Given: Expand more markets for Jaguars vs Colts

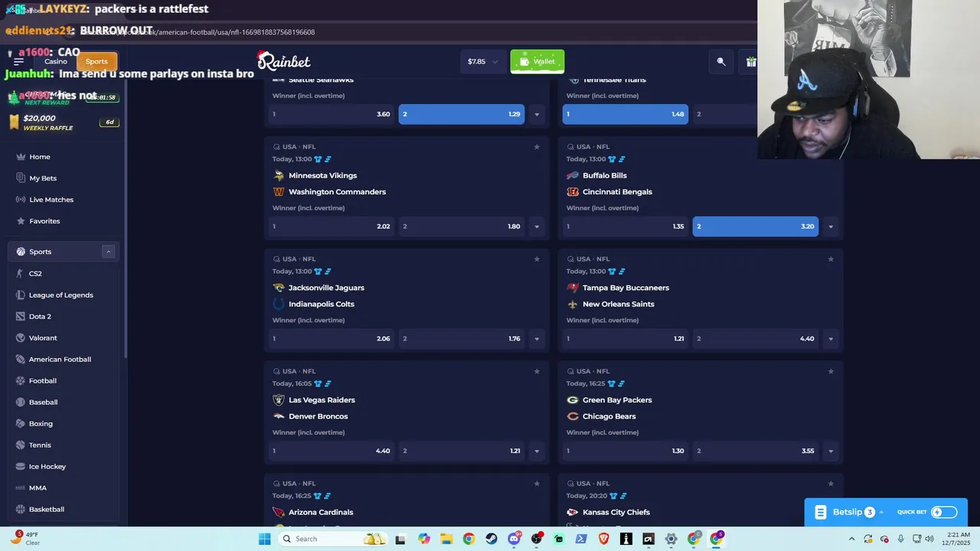Looking at the screenshot, I should [537, 338].
